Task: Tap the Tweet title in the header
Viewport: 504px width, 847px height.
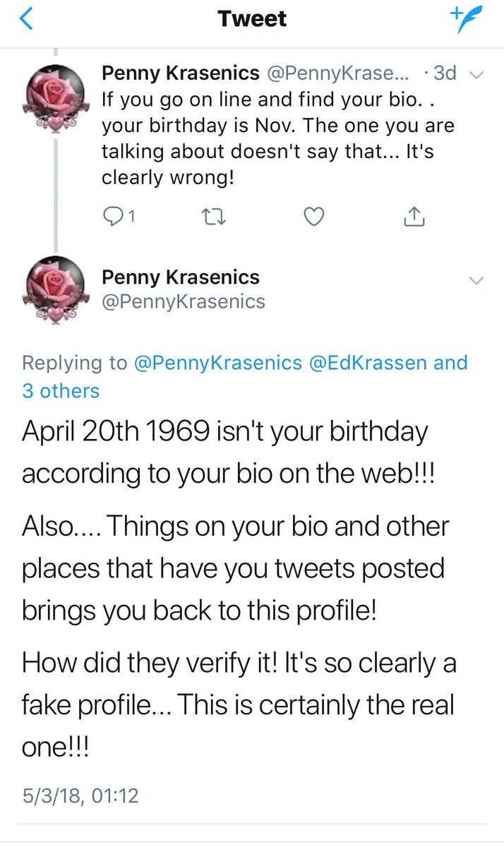Action: tap(251, 20)
